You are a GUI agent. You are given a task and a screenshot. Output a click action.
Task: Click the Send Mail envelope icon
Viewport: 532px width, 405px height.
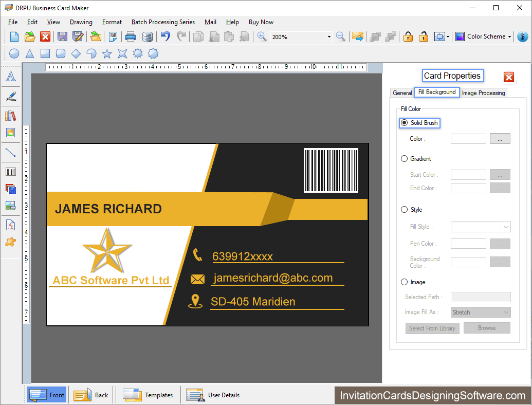tap(358, 36)
